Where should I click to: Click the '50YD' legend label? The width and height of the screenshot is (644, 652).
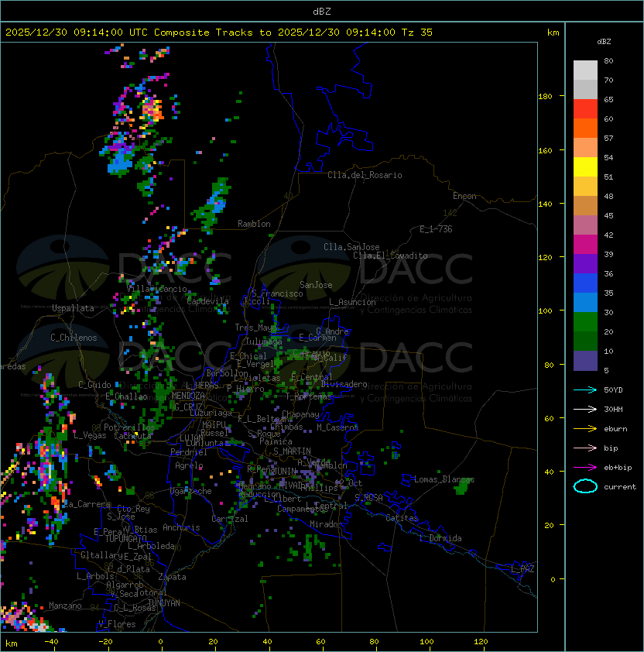point(613,390)
